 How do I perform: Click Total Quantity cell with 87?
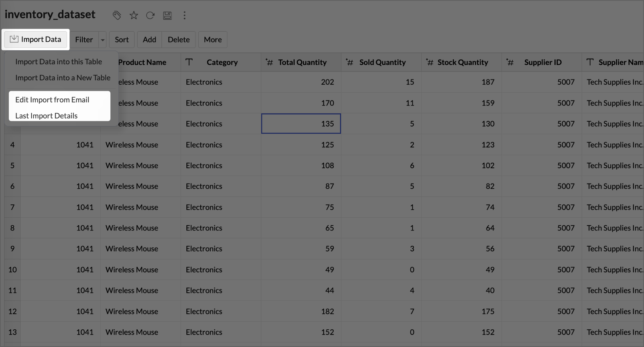click(301, 186)
